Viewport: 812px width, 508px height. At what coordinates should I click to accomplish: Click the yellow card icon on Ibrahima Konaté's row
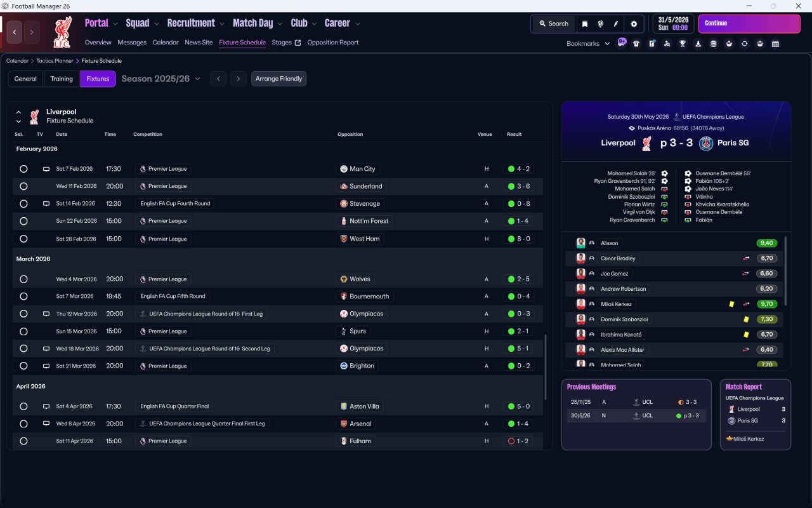[747, 335]
